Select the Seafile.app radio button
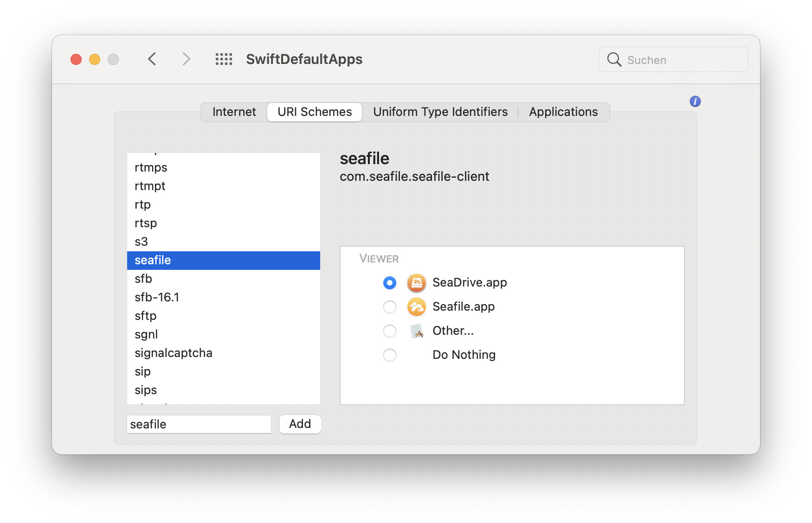812x523 pixels. tap(390, 307)
